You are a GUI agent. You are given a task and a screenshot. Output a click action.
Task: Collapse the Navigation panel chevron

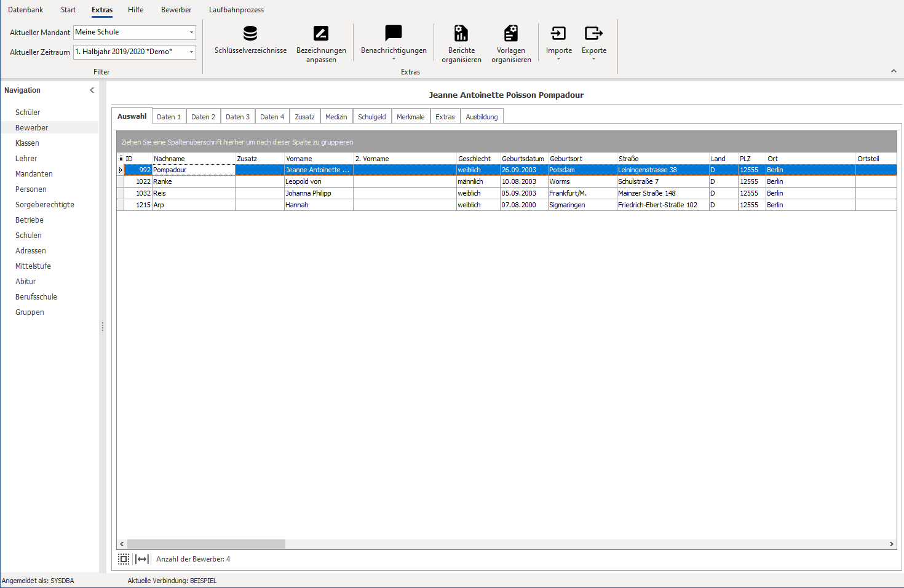pos(92,90)
